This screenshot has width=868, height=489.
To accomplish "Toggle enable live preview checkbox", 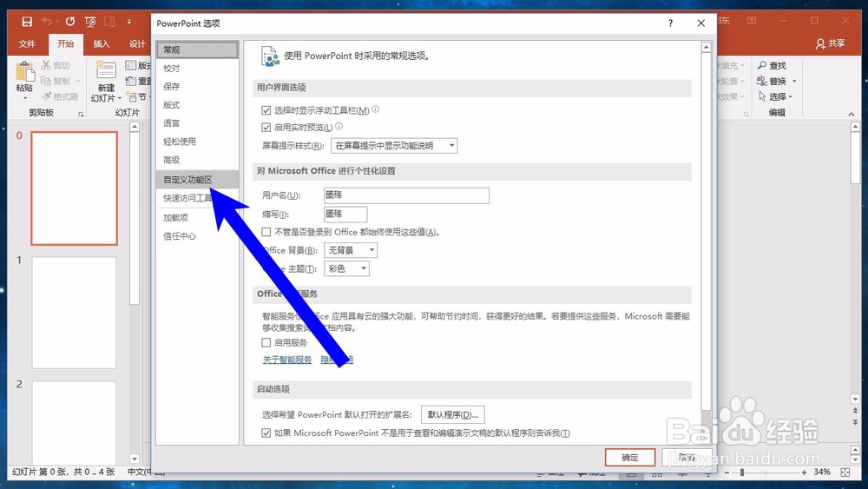I will (266, 127).
